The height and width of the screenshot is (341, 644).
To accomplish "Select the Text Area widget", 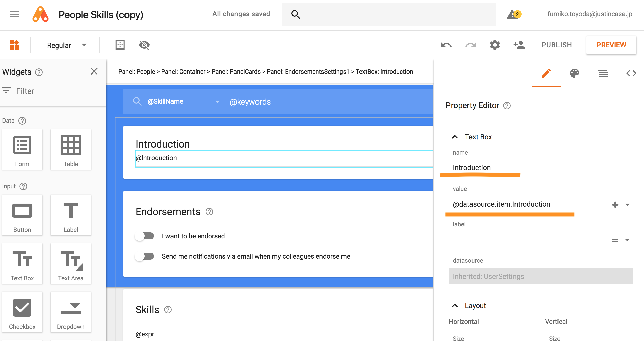I will [71, 264].
